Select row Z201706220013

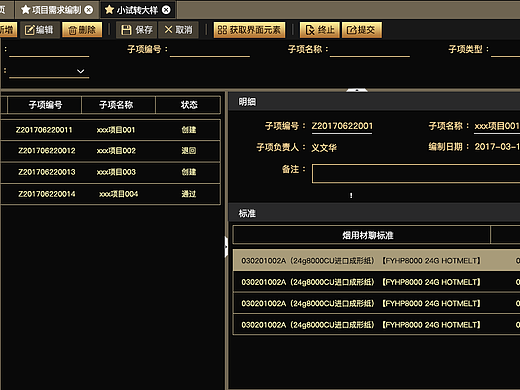coord(110,172)
